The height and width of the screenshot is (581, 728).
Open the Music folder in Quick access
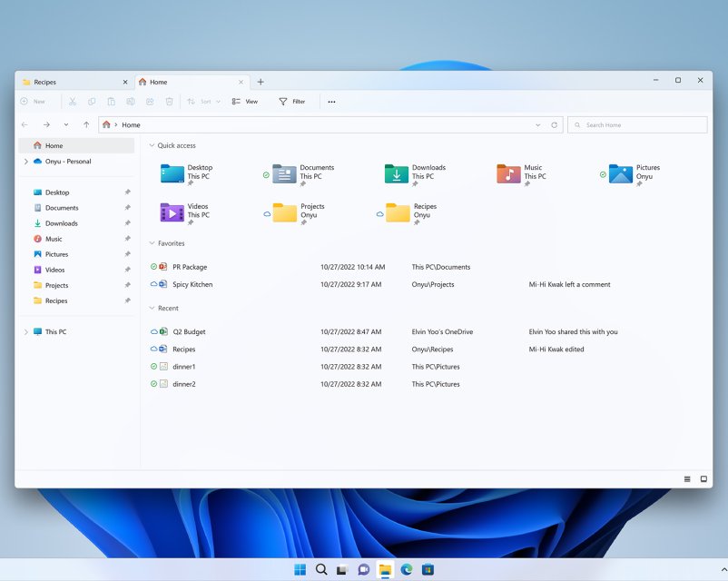(x=521, y=174)
